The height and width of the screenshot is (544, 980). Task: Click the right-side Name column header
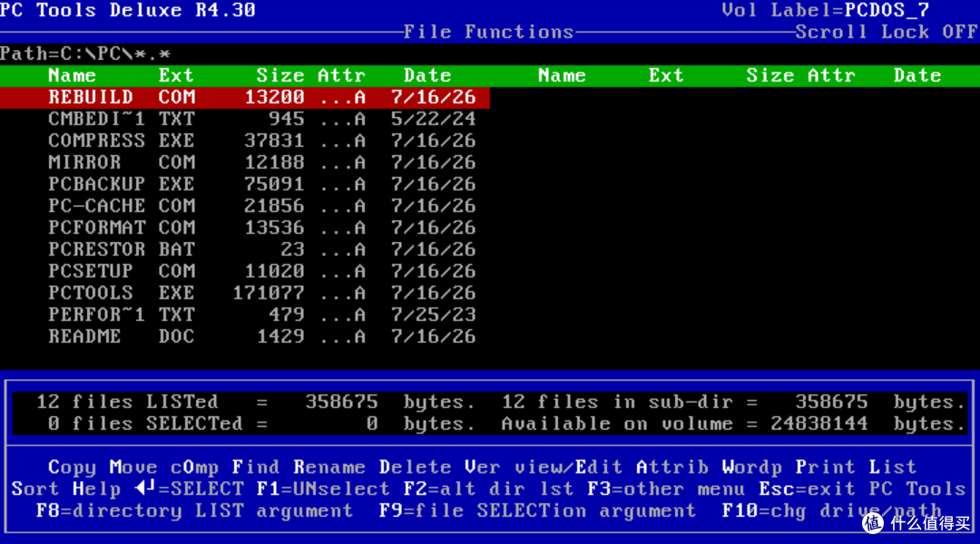pos(563,75)
